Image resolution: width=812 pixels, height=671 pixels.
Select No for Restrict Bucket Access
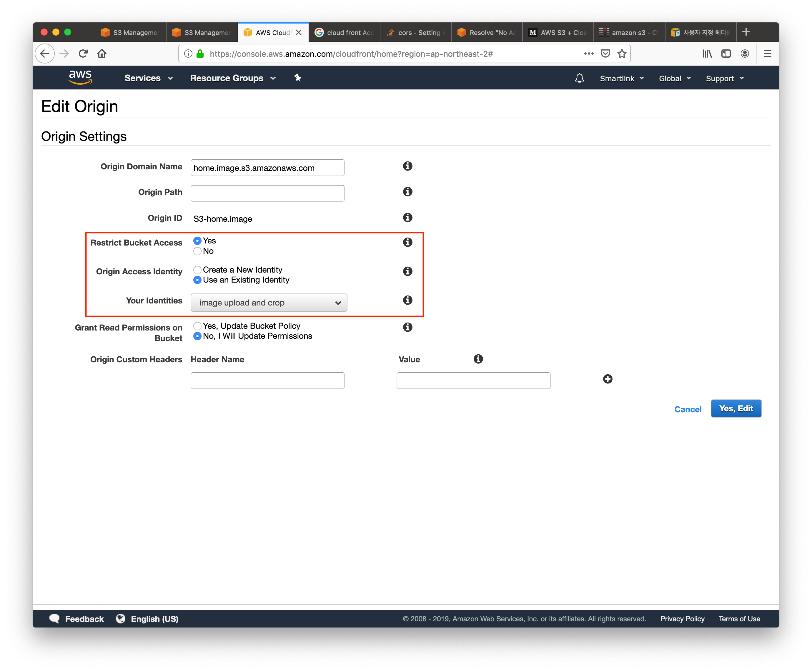coord(198,251)
